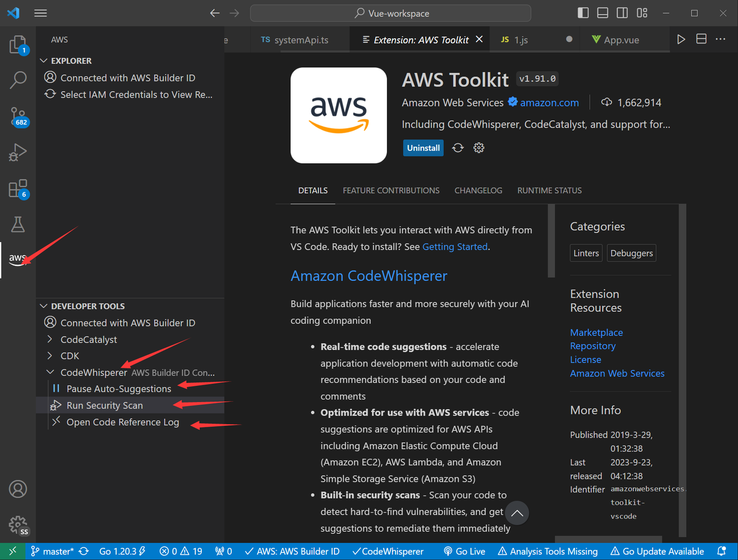This screenshot has width=738, height=560.
Task: Open the RUNTIME STATUS tab
Action: click(x=549, y=190)
